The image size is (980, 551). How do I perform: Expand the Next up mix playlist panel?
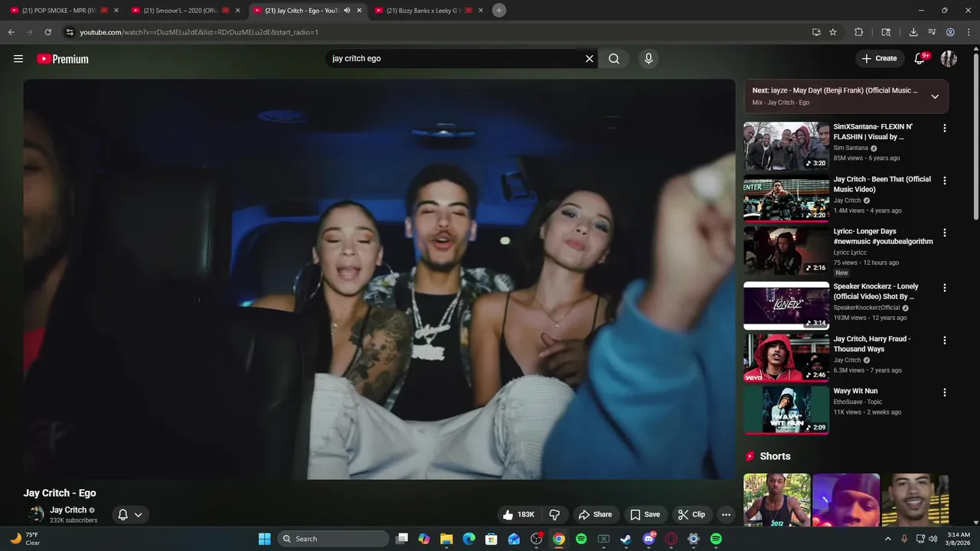pos(935,96)
